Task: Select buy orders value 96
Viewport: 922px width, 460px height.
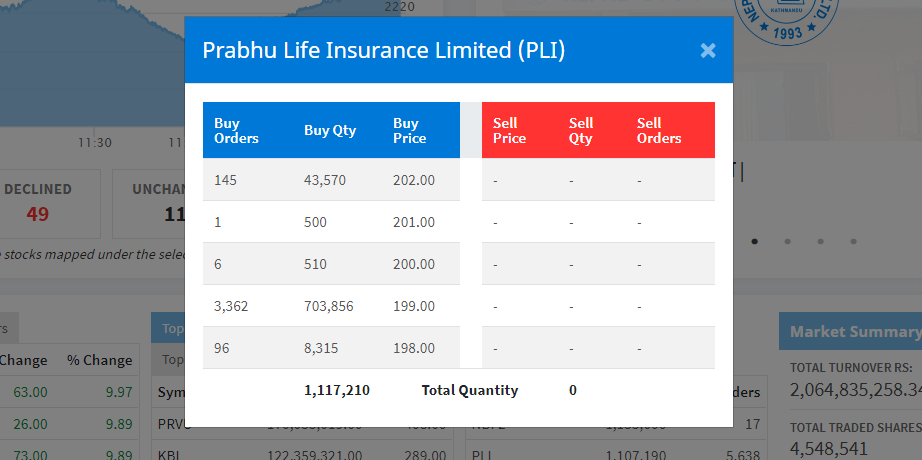Action: click(222, 348)
